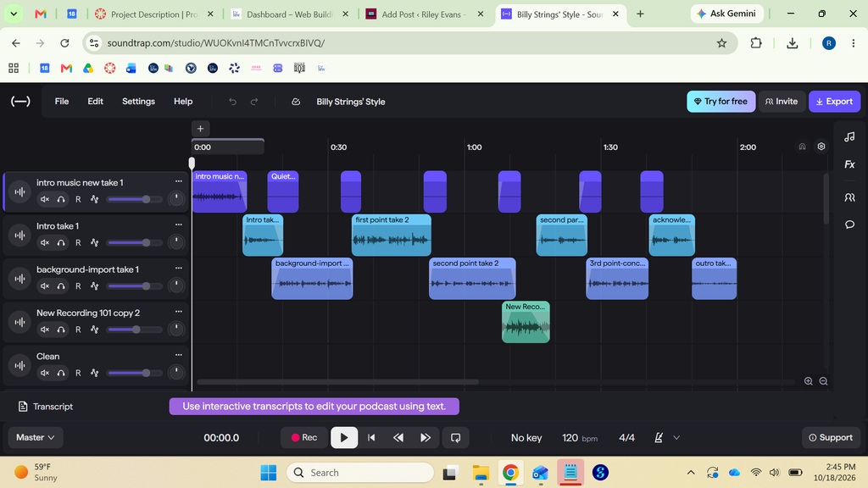Mute the background-import take 1 track
Screen dimensions: 868x488
tap(45, 286)
